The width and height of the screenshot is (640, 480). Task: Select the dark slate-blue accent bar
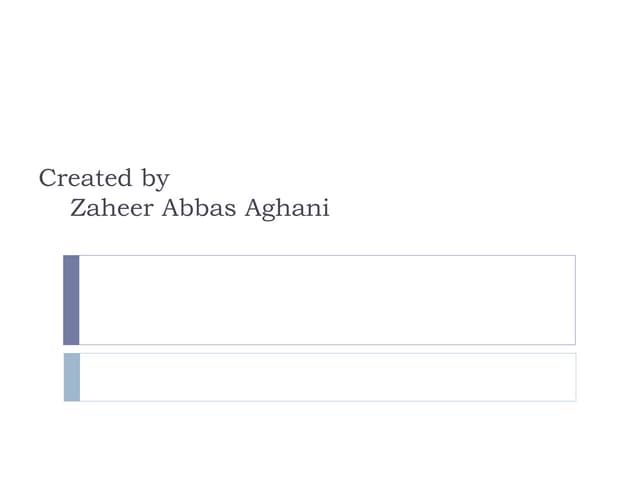[x=71, y=300]
